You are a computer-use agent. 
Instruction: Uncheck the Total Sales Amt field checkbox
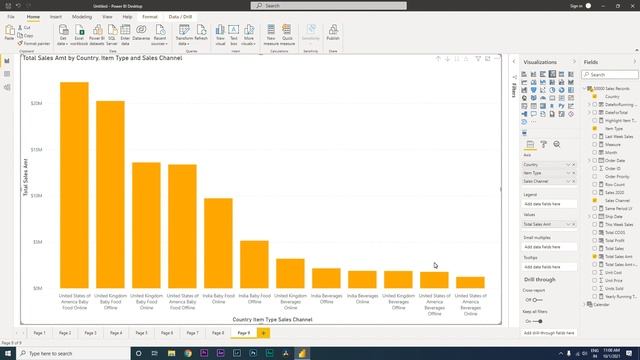pos(595,256)
